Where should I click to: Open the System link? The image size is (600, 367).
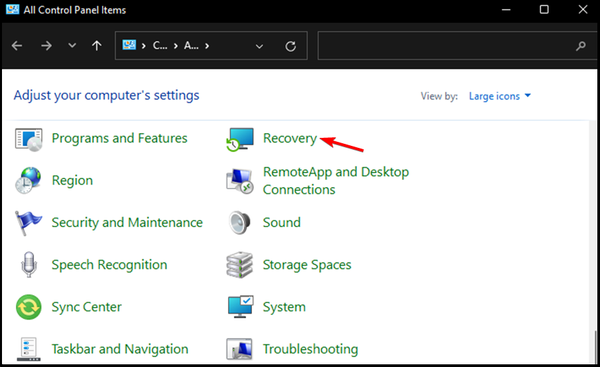[x=284, y=307]
